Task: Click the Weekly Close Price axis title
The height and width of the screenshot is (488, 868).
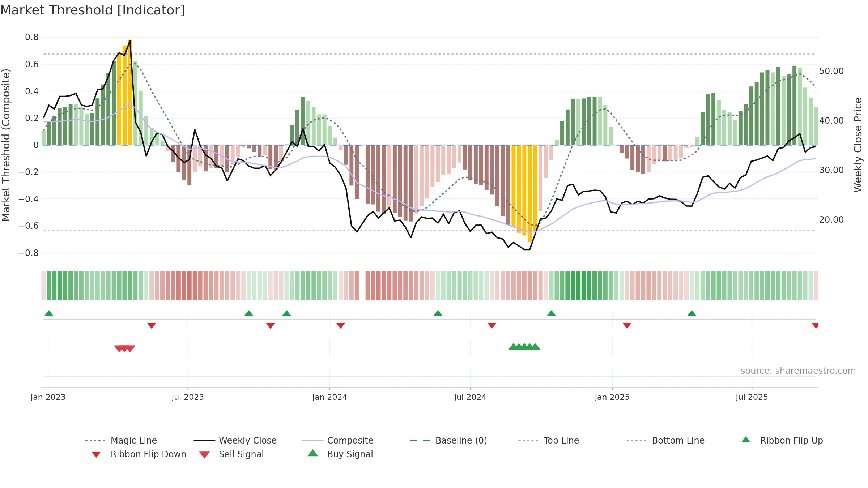Action: 858,145
